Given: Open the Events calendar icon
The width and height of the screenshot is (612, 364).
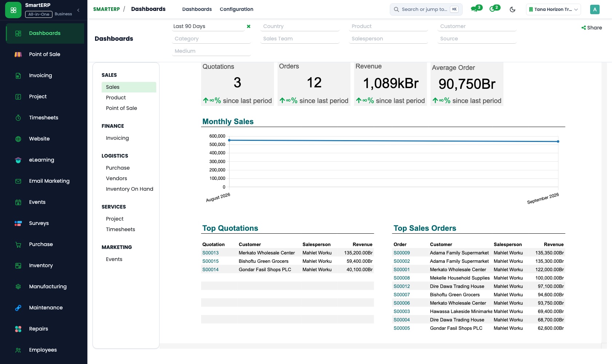Looking at the screenshot, I should click(18, 202).
